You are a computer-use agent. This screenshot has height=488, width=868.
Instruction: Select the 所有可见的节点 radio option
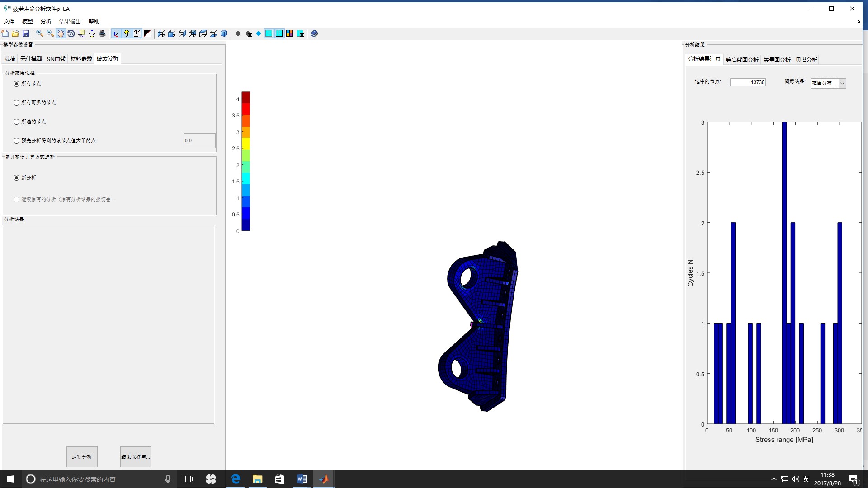17,103
